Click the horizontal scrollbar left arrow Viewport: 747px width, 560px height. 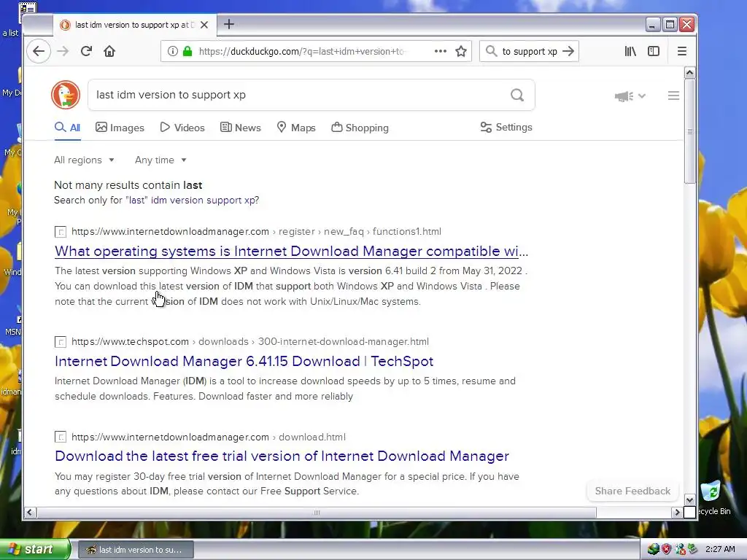[x=29, y=513]
